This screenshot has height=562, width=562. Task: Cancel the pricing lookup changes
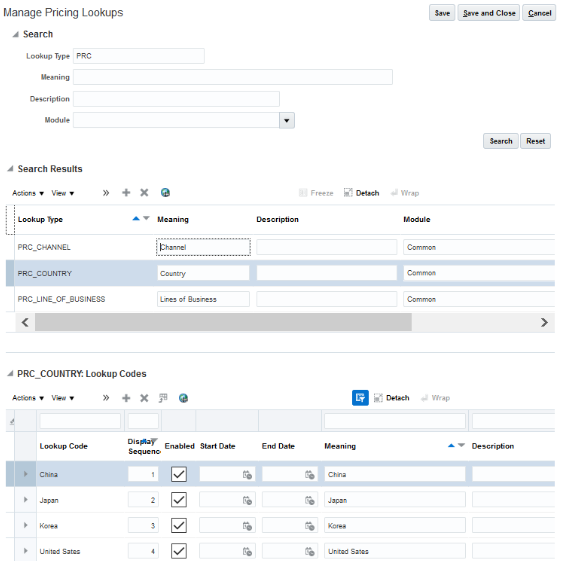539,13
